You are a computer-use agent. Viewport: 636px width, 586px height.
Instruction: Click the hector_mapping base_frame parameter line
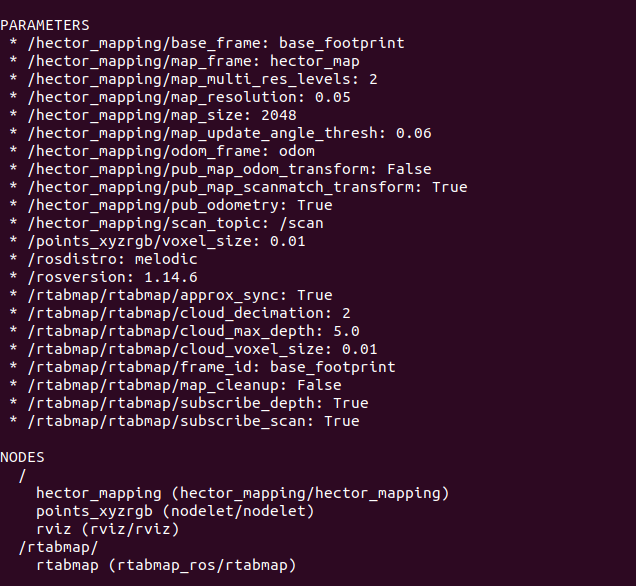click(215, 43)
